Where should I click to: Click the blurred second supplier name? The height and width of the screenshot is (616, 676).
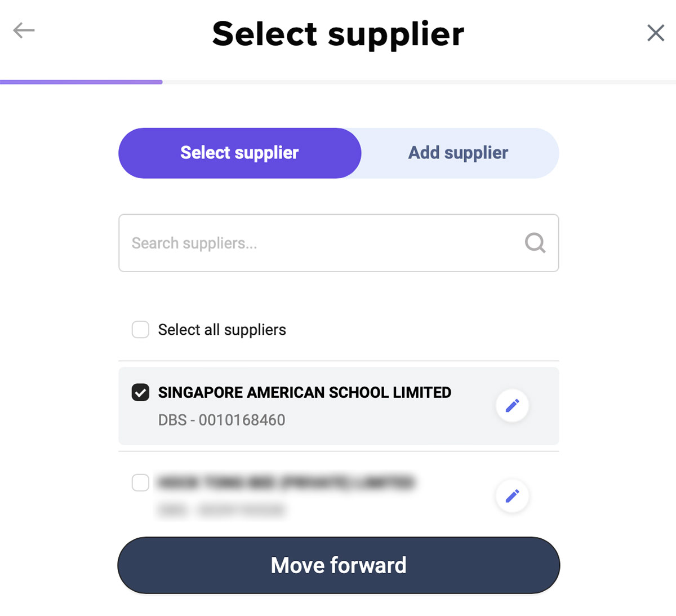286,483
